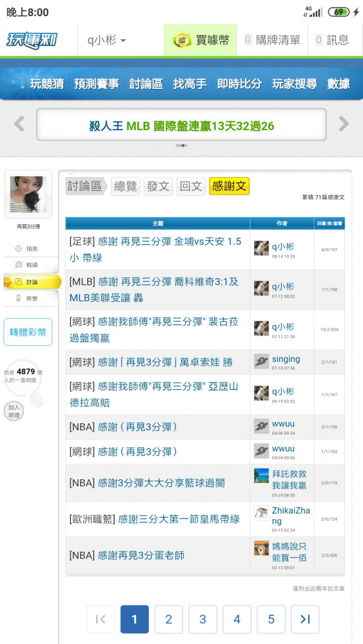
Task: Click wwuu avatar in NBA row
Action: point(262,426)
